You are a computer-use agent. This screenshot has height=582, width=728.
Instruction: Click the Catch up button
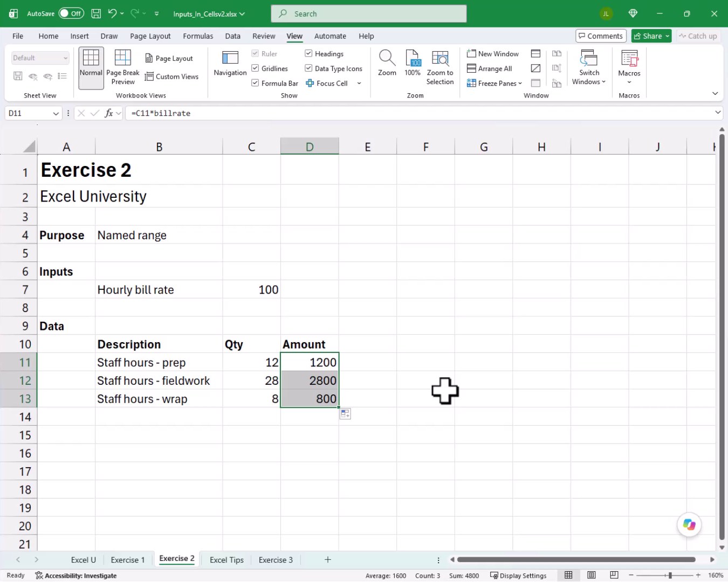pos(698,36)
